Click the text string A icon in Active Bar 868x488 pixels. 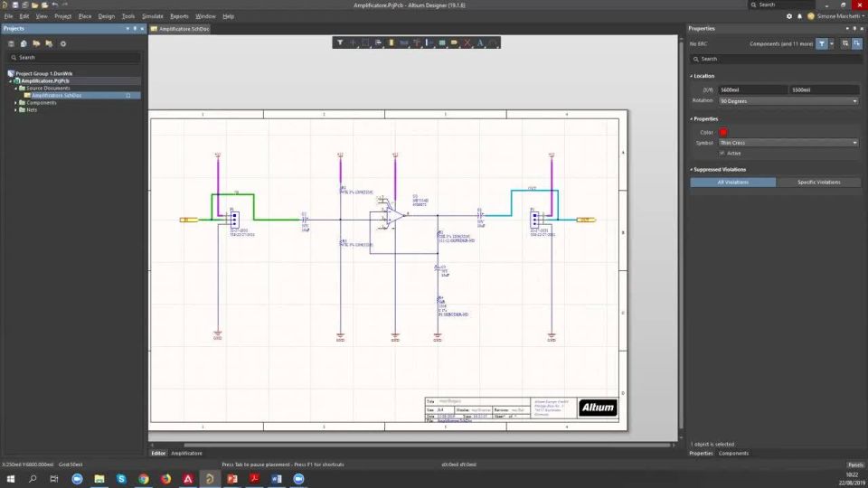480,42
